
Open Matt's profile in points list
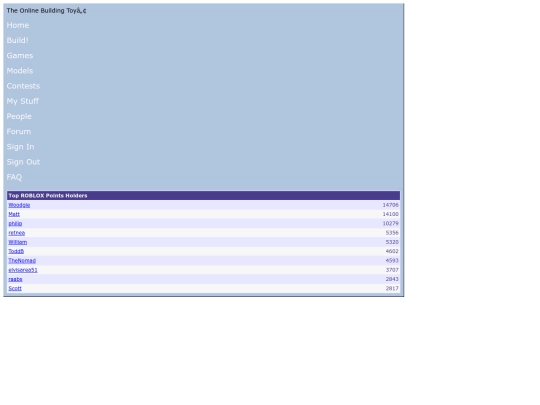(x=14, y=214)
